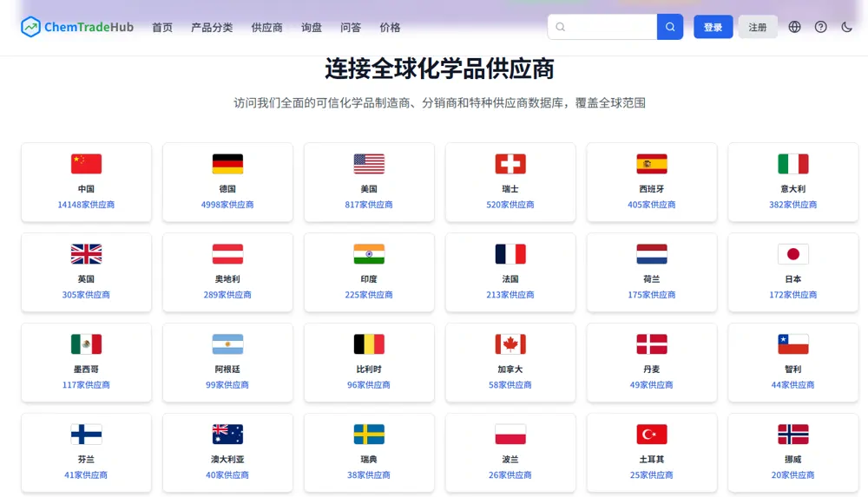Screen dimensions: 868x497
Task: Open the globe language selector
Action: (x=794, y=27)
